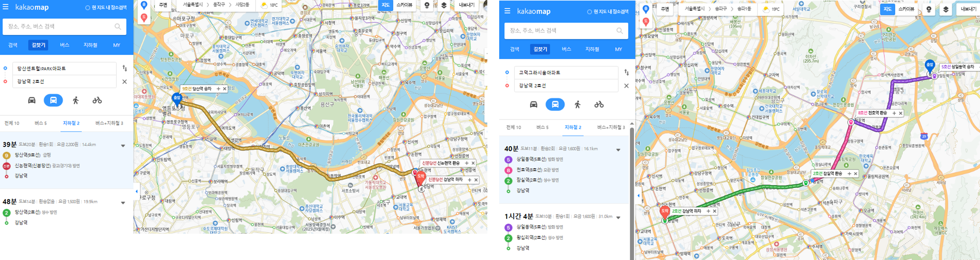
Task: Select bicycle directions in right kakaomap window
Action: click(x=599, y=105)
